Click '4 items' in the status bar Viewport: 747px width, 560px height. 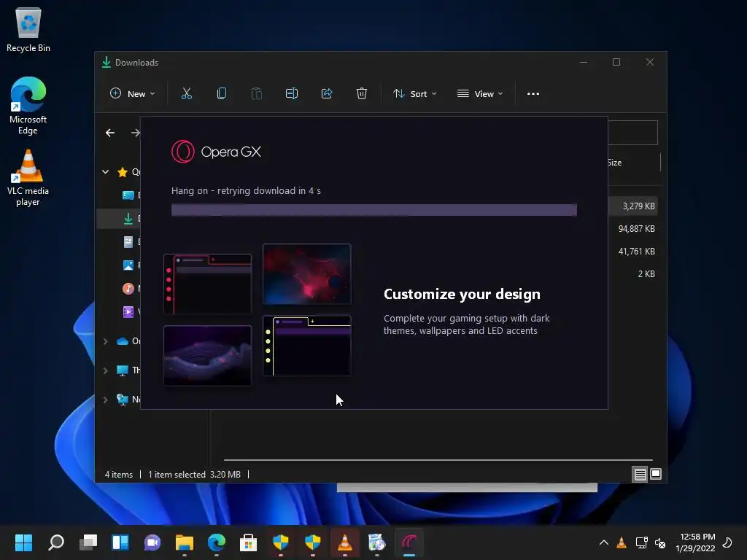[119, 475]
